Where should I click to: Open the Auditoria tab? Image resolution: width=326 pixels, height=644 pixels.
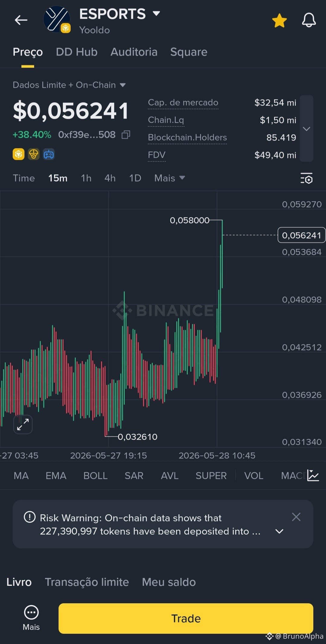pos(134,52)
